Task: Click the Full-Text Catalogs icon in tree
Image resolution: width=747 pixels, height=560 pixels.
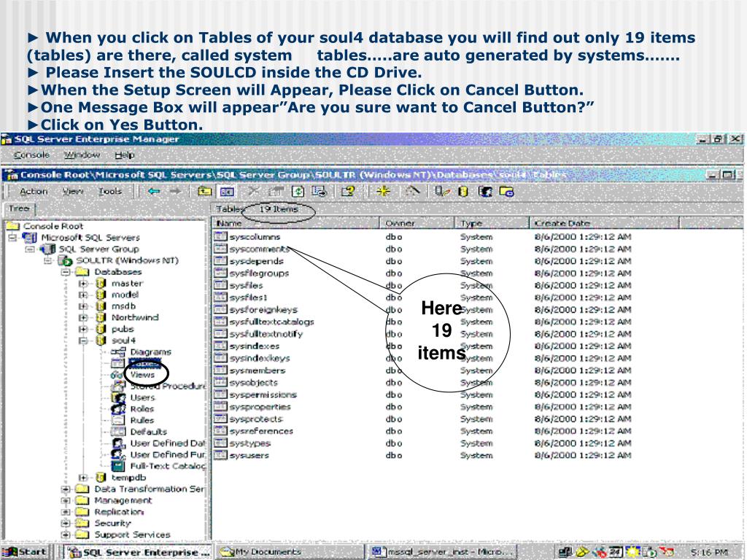Action: [x=118, y=466]
